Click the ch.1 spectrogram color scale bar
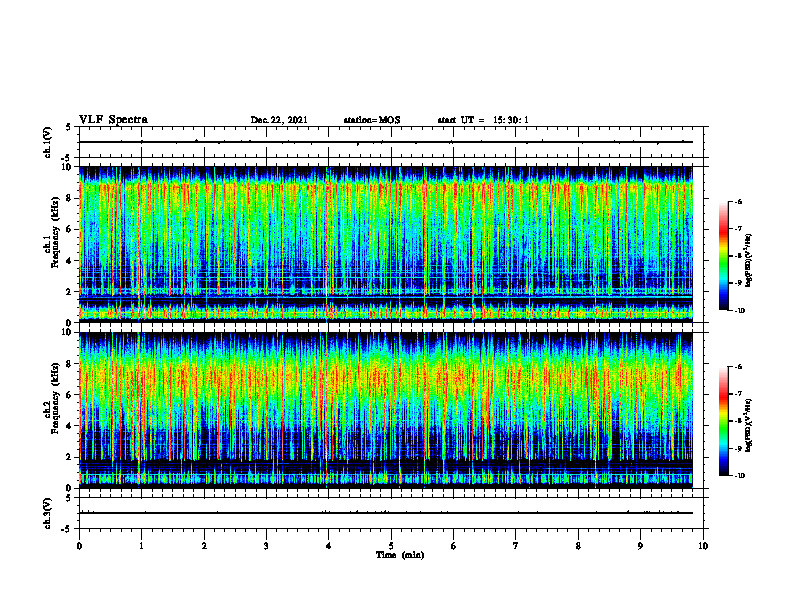 (x=724, y=256)
